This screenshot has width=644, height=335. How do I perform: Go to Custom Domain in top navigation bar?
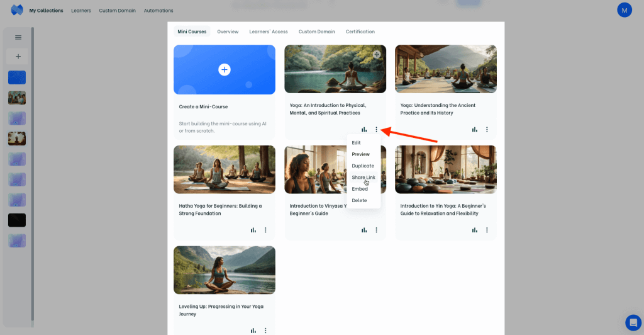point(117,11)
